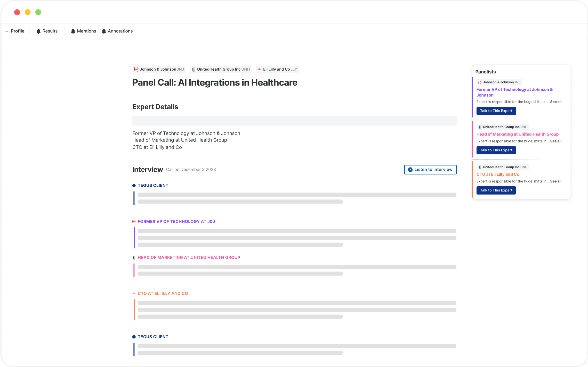Screen dimensions: 588x367
Task: Click the bell icon next to Results
Action: 38,31
